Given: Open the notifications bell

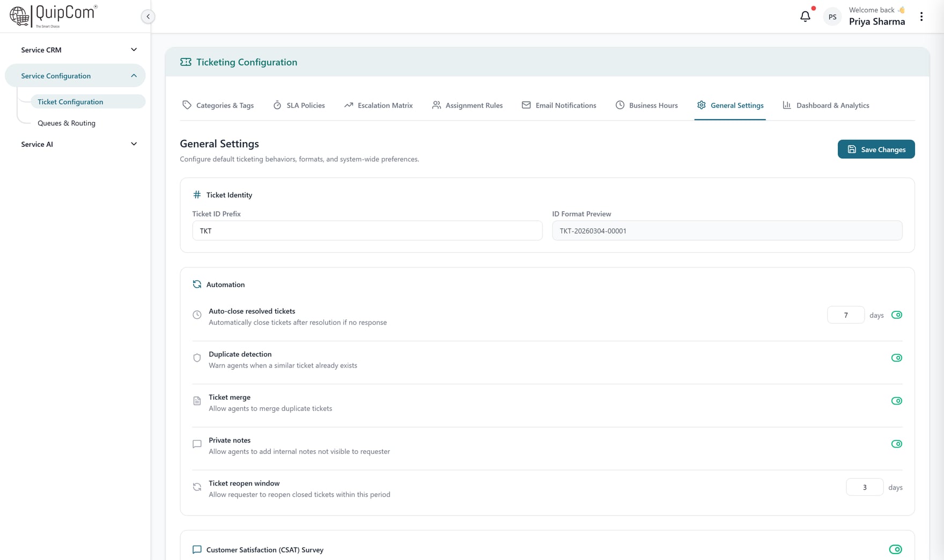Looking at the screenshot, I should click(x=805, y=17).
